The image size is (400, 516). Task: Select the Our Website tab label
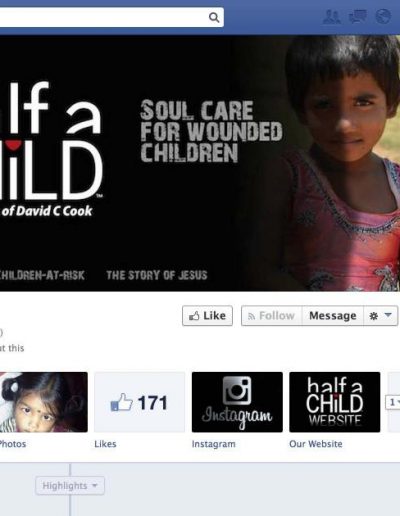coord(316,444)
